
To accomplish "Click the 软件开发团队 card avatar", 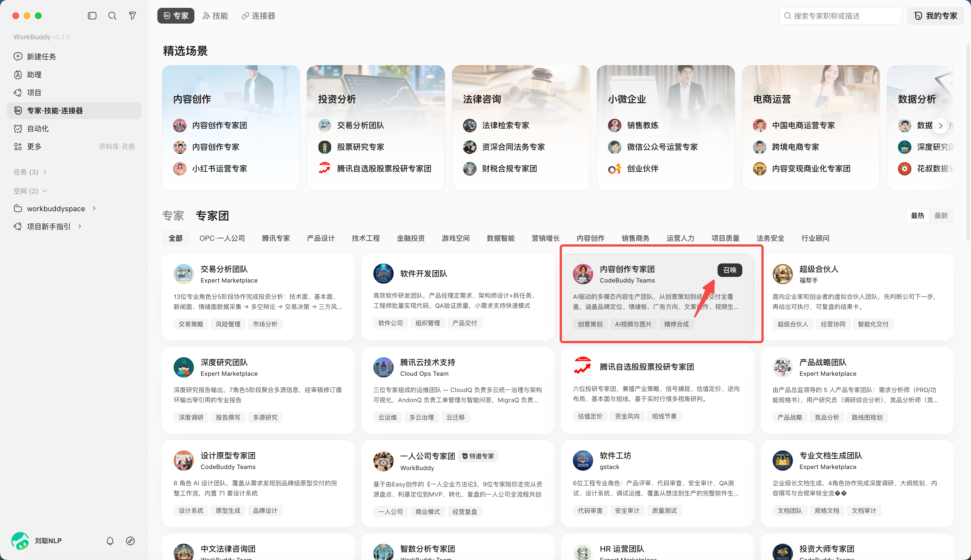I will [384, 274].
